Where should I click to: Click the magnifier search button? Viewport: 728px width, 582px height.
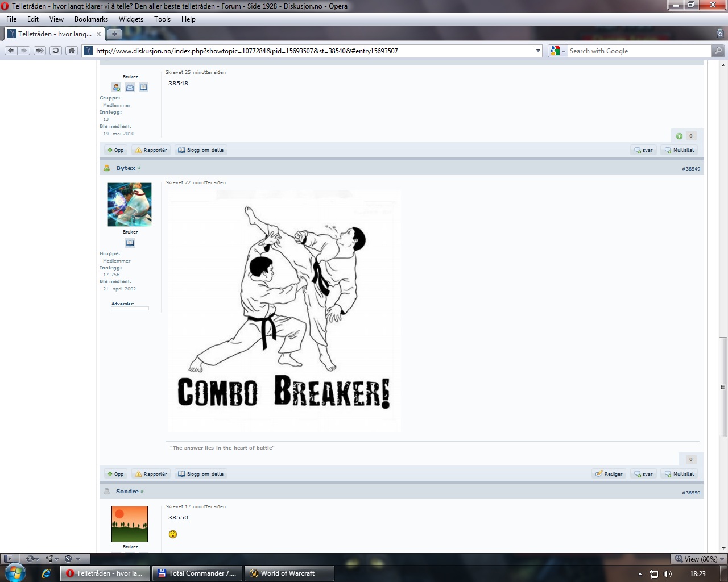click(718, 51)
